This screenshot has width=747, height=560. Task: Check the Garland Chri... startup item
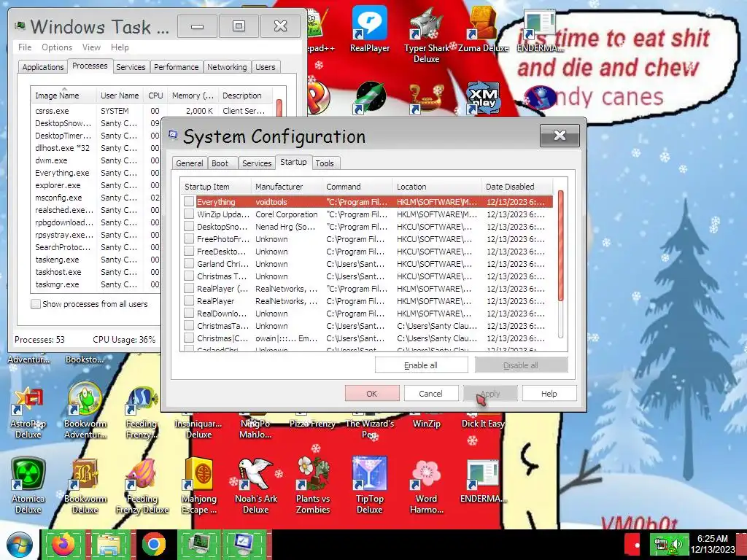[x=189, y=263]
